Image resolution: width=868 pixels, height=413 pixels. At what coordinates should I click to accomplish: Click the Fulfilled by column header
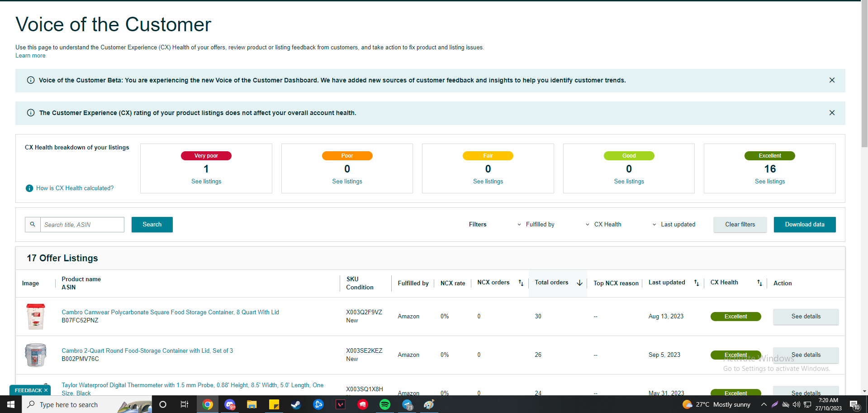click(413, 283)
